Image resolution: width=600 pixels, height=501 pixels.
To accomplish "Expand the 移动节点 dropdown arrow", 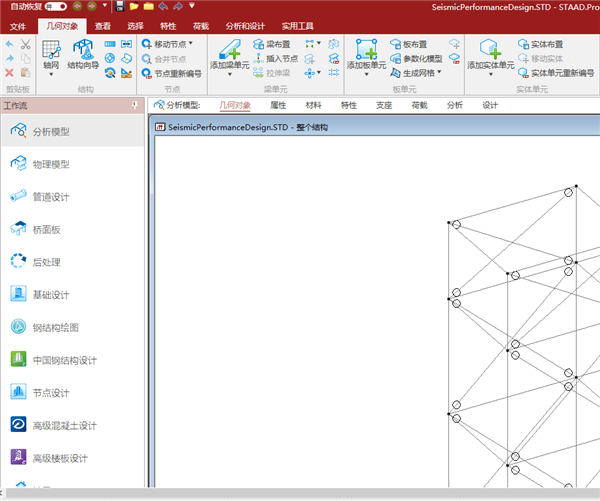I will (x=191, y=43).
